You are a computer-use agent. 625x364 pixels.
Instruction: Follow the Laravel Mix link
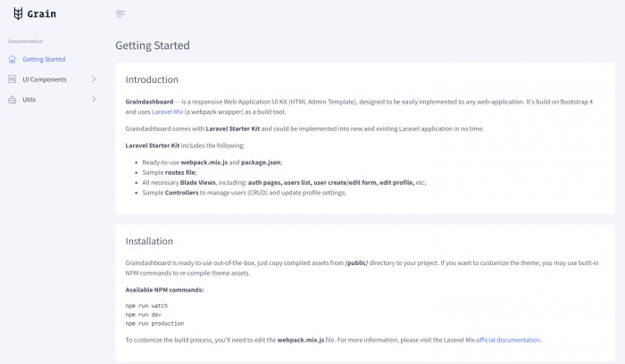click(x=168, y=112)
